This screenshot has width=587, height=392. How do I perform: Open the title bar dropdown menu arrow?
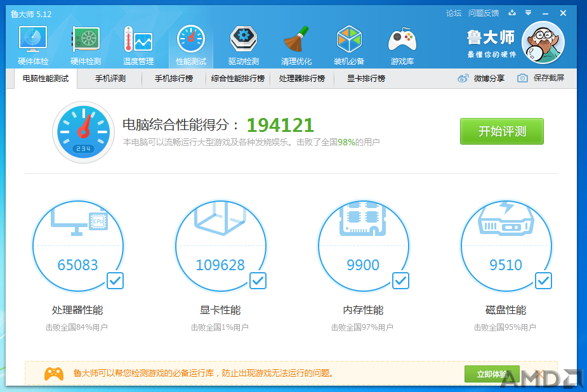click(x=528, y=13)
